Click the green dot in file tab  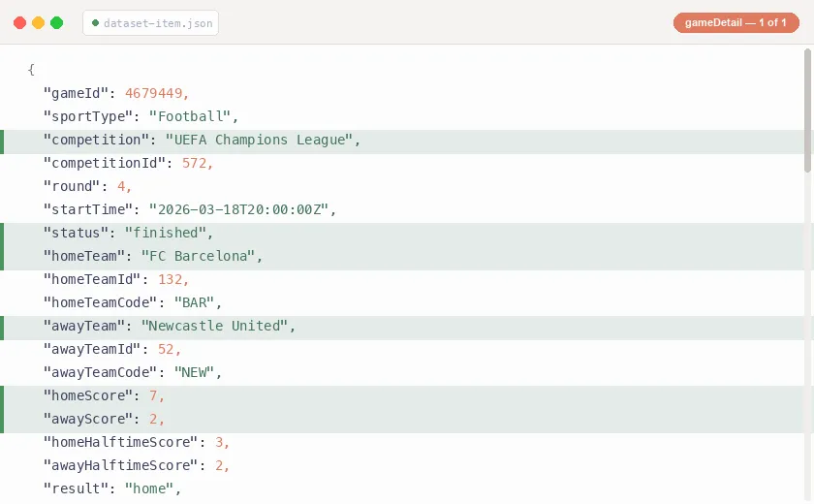(96, 22)
